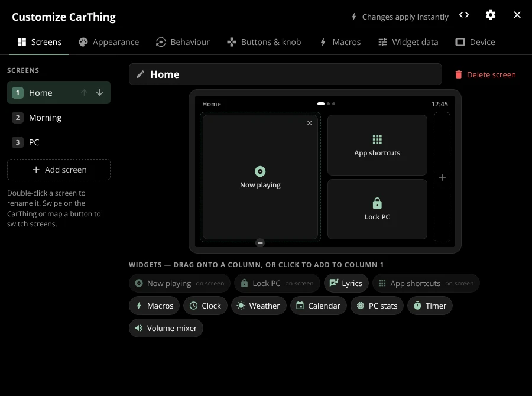The image size is (532, 396).
Task: Open the code view brackets icon
Action: point(464,15)
